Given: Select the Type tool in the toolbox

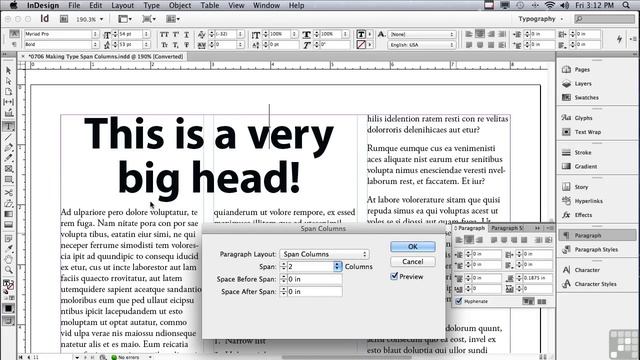Looking at the screenshot, I should 9,126.
